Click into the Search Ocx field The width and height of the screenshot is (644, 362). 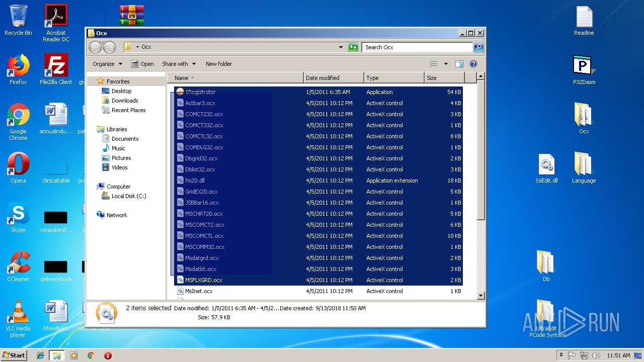(x=417, y=47)
